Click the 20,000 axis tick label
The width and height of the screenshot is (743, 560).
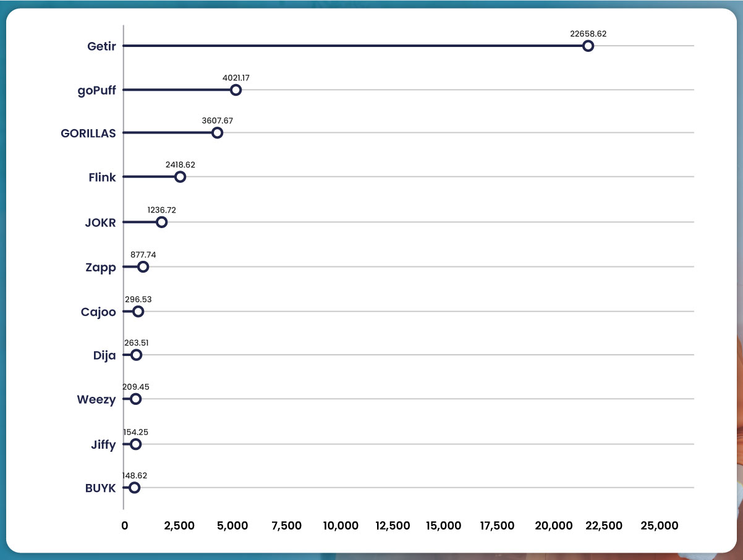(553, 526)
